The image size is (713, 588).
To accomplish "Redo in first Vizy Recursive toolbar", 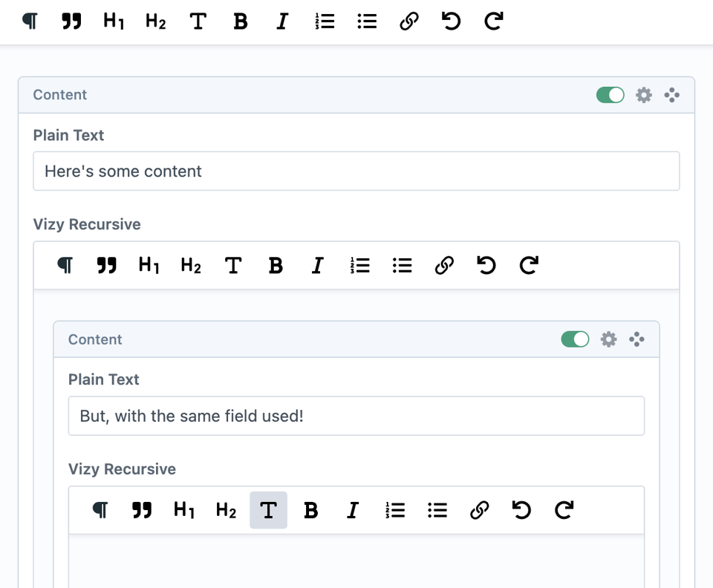I will point(528,265).
